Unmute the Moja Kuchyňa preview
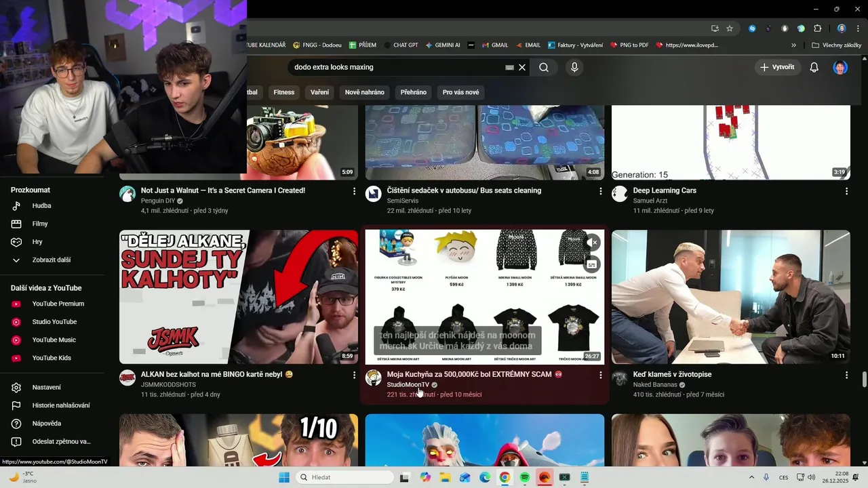 (592, 242)
